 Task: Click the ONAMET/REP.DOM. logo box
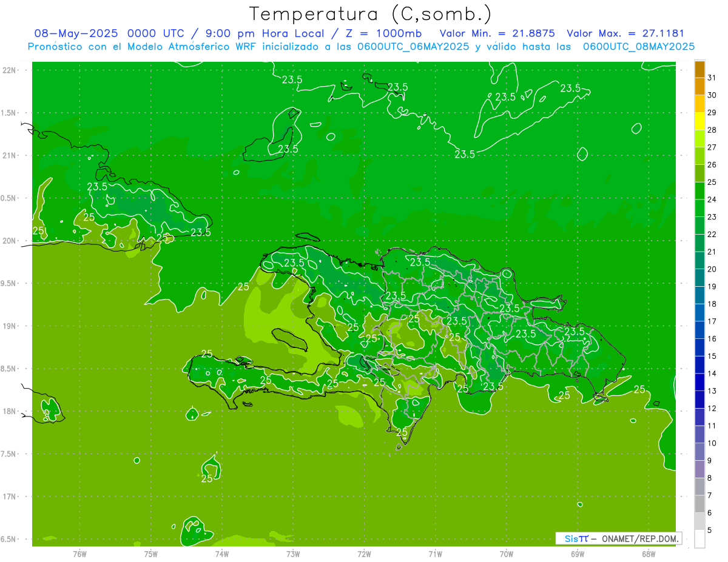(619, 538)
